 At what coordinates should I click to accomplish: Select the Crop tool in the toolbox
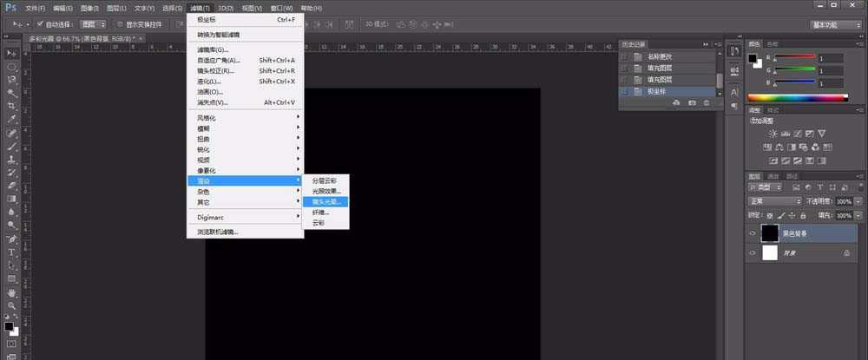coord(12,106)
